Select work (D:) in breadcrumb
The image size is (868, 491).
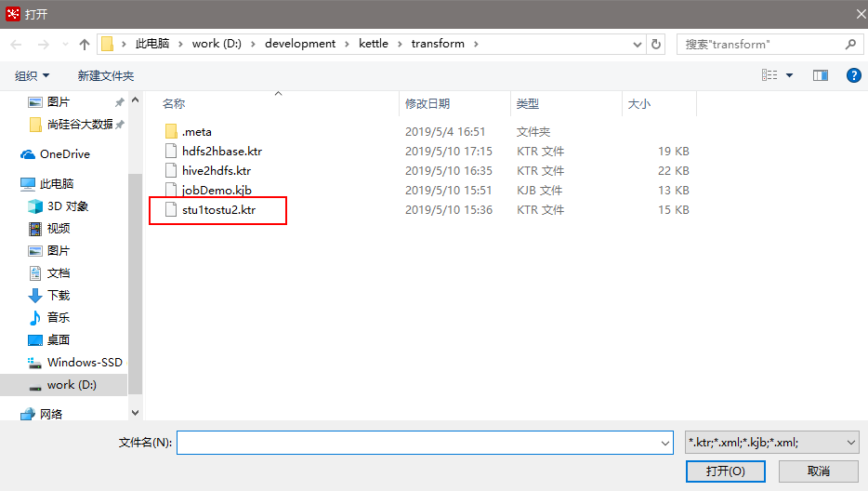217,44
